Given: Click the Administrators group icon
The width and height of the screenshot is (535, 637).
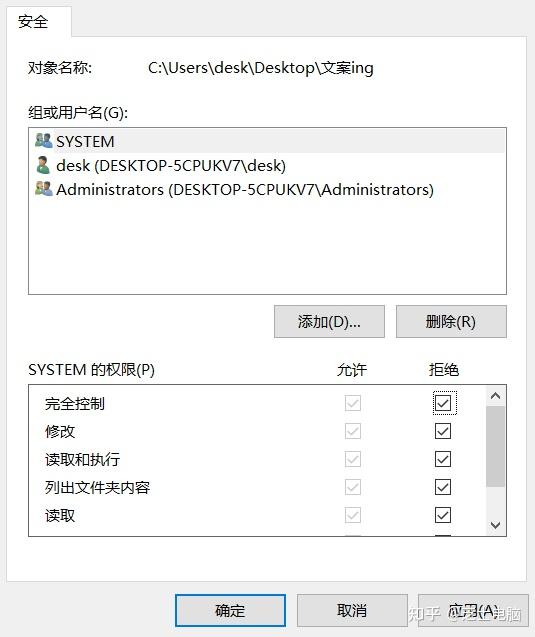Looking at the screenshot, I should [x=43, y=189].
